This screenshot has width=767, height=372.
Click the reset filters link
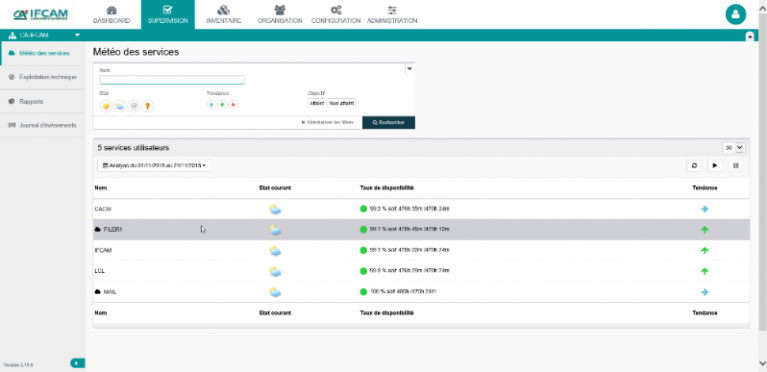click(x=328, y=122)
